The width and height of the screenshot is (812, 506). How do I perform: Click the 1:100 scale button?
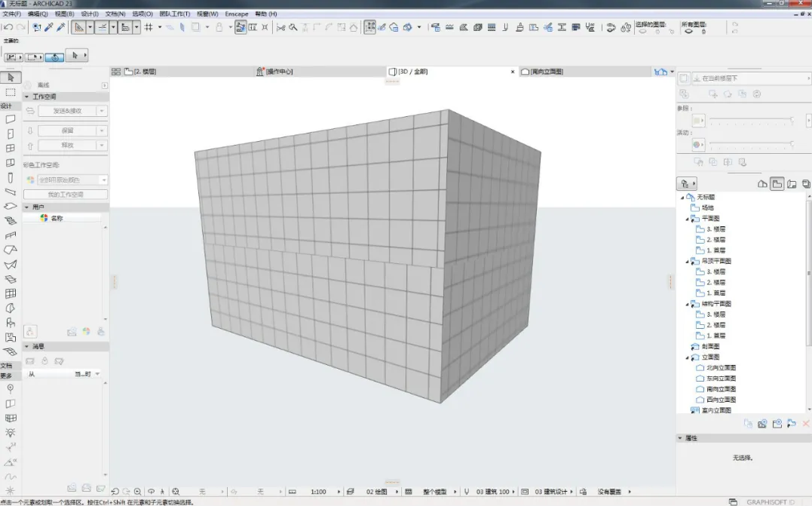[318, 492]
